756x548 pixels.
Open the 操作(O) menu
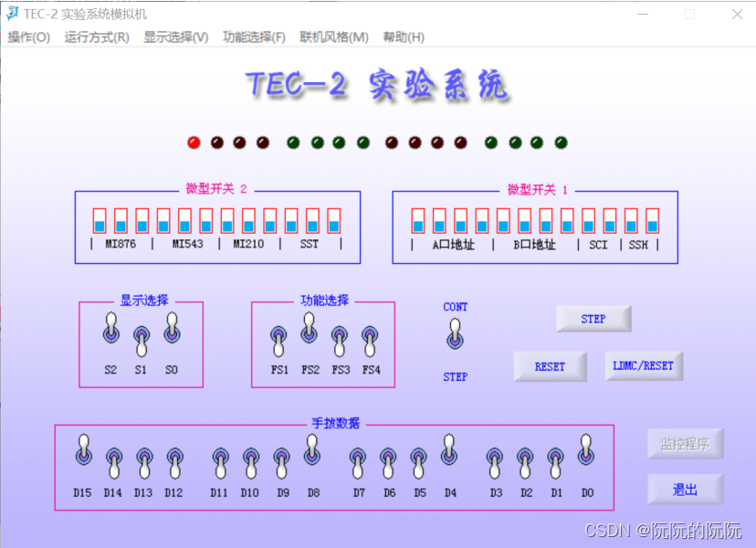(26, 37)
